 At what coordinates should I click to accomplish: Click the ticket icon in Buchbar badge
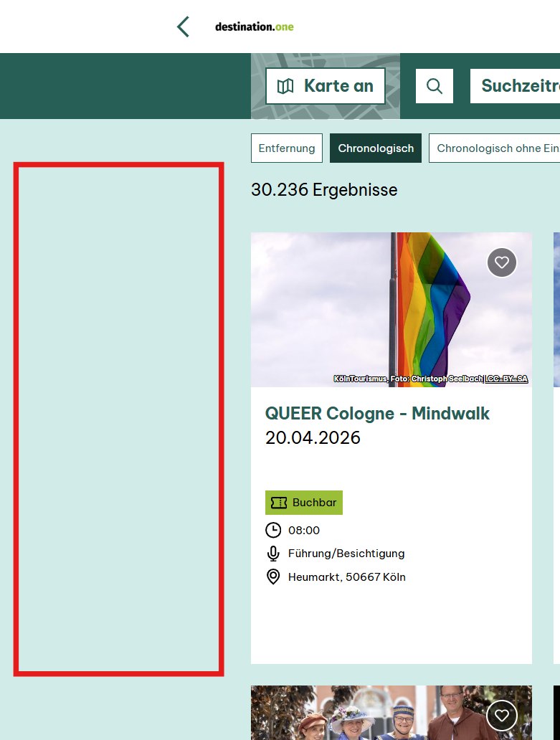(279, 503)
